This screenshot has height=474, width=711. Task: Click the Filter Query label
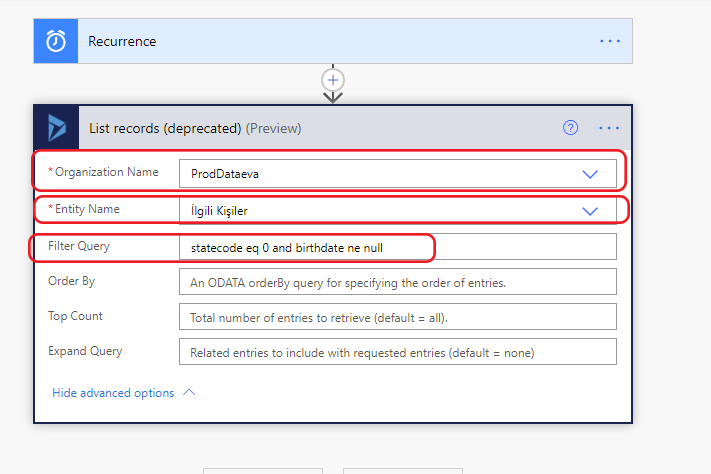coord(79,246)
